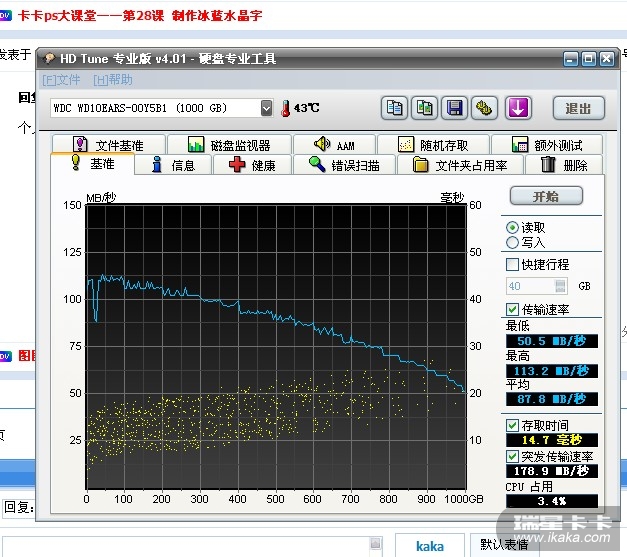The image size is (627, 557).
Task: Toggle the 存取时间 checkbox
Action: (x=513, y=425)
